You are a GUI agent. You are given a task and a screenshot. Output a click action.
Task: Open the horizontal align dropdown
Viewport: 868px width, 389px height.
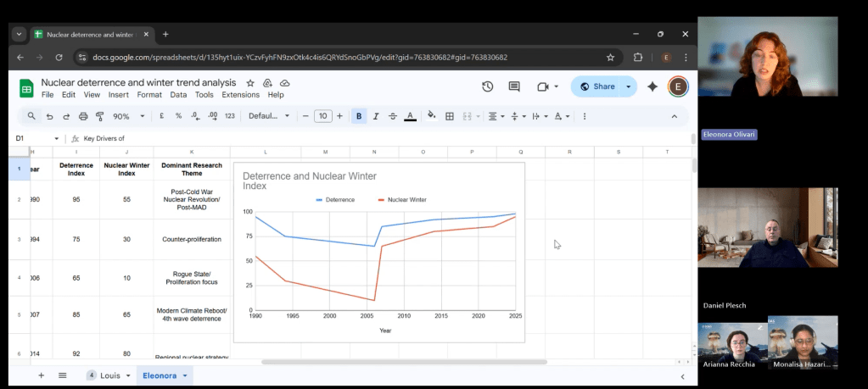coord(496,116)
